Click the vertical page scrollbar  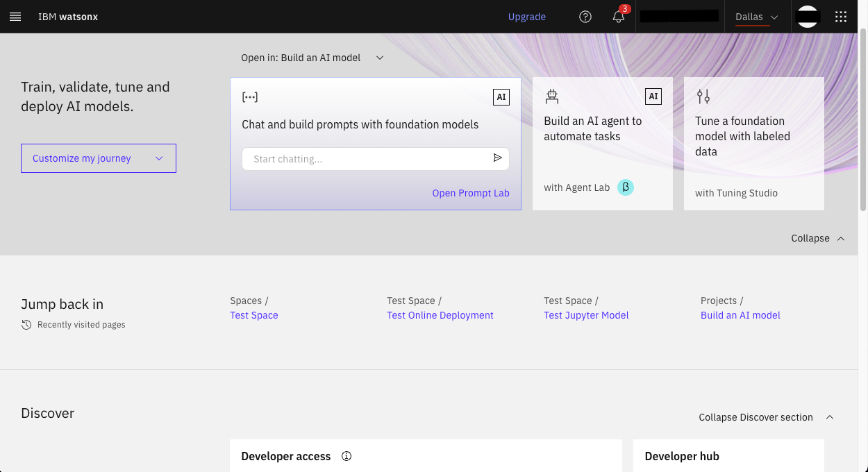[x=863, y=118]
